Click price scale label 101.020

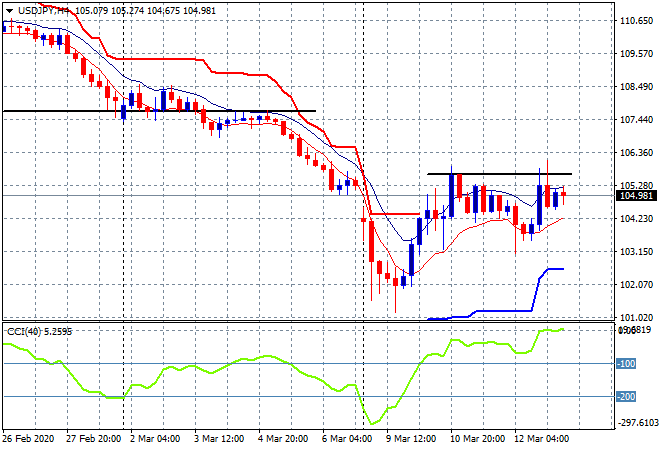point(636,317)
